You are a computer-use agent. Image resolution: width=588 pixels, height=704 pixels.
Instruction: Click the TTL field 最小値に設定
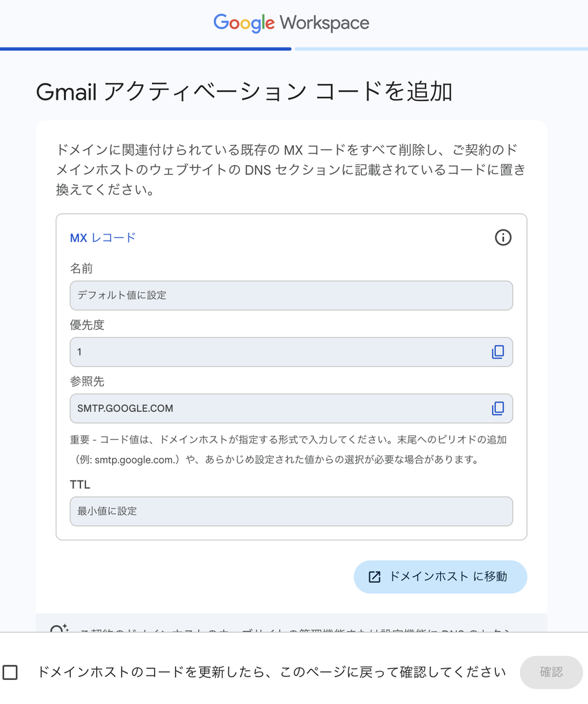[291, 511]
